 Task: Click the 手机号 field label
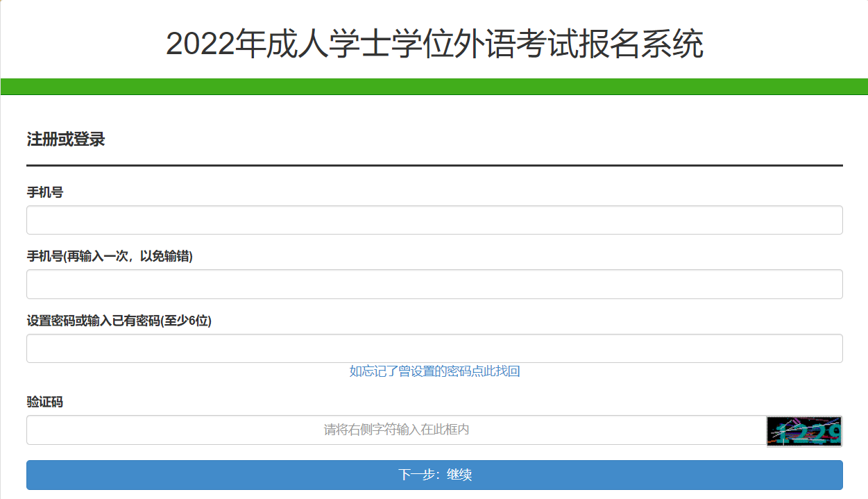coord(44,192)
